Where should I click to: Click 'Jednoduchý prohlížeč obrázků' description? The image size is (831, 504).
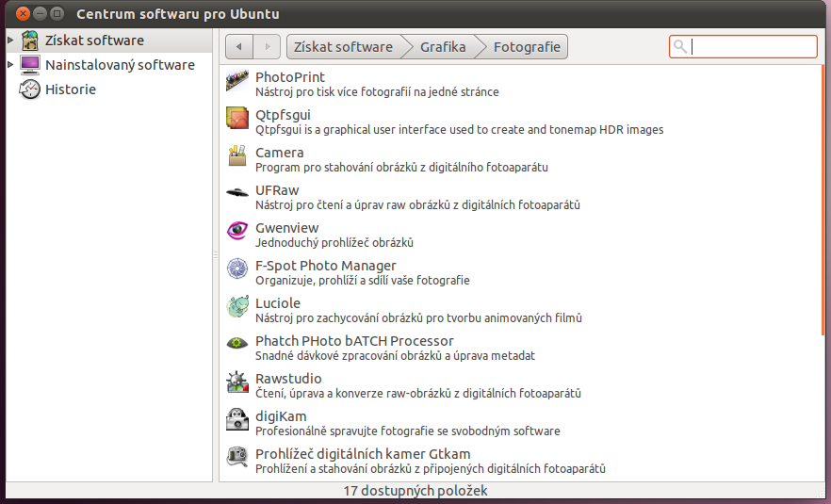tap(334, 243)
